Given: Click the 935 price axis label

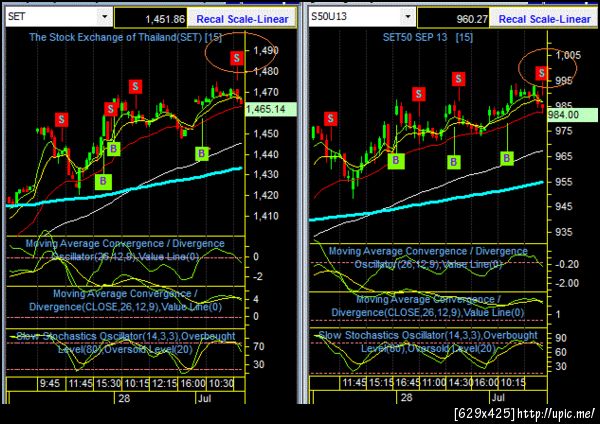Looking at the screenshot, I should [x=564, y=232].
